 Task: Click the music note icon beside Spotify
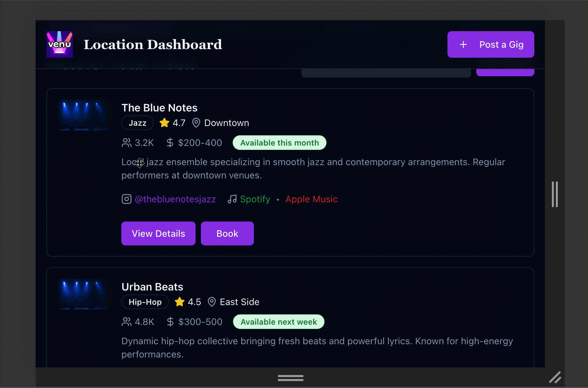tap(232, 199)
